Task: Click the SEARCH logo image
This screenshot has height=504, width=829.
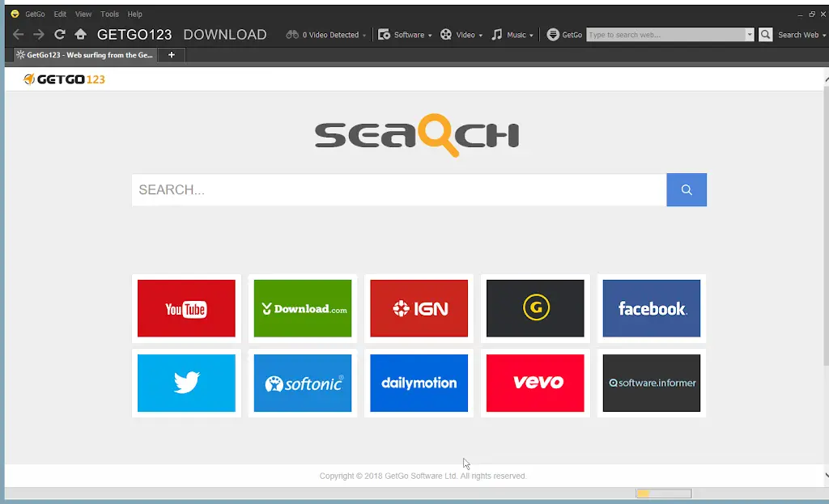Action: [x=417, y=135]
